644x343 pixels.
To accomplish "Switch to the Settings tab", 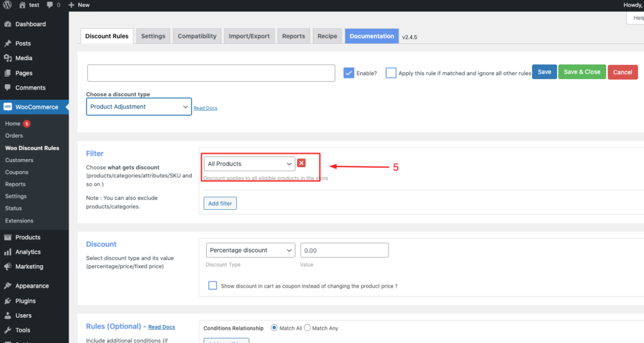I will (153, 36).
